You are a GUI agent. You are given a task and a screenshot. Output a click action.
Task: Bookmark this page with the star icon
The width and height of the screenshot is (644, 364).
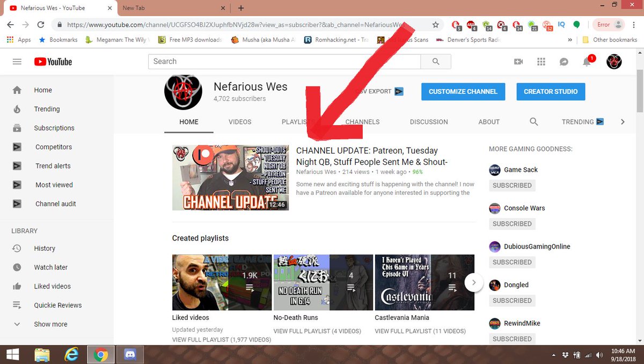coord(436,25)
